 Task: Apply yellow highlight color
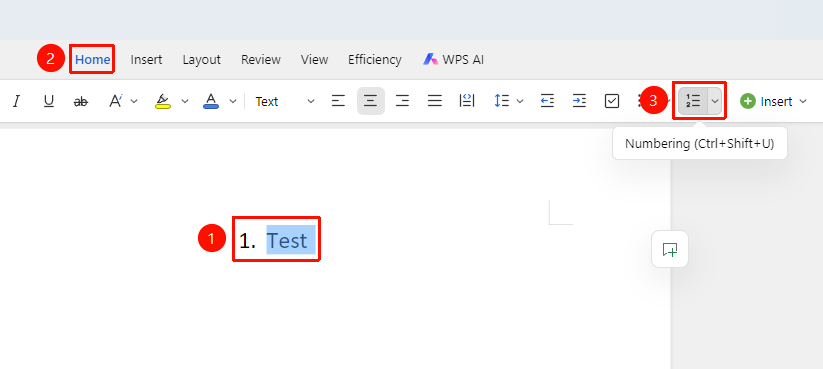(163, 101)
